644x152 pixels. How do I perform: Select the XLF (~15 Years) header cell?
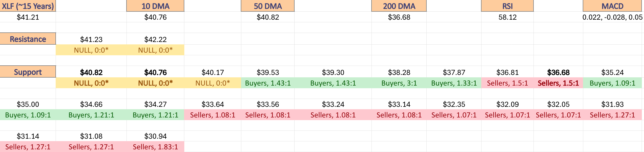[28, 6]
